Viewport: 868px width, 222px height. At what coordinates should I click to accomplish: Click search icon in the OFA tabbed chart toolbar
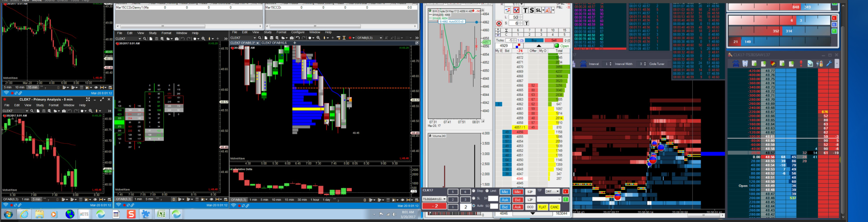tap(260, 38)
